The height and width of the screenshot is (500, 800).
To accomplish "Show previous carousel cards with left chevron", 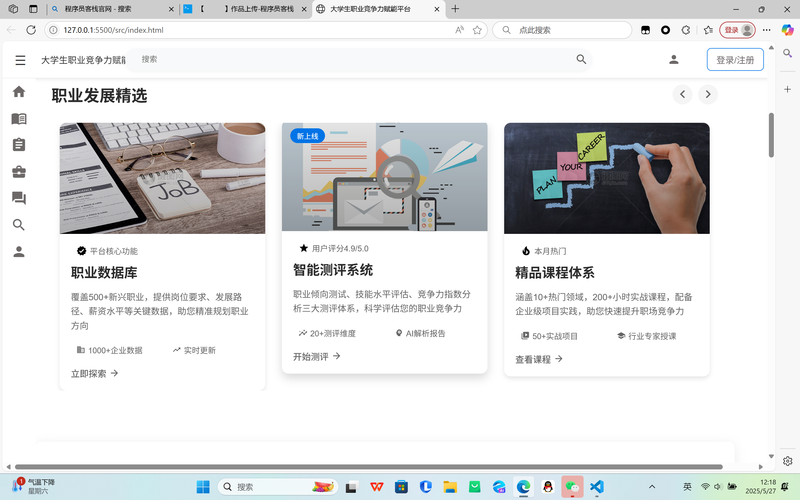I will [682, 94].
